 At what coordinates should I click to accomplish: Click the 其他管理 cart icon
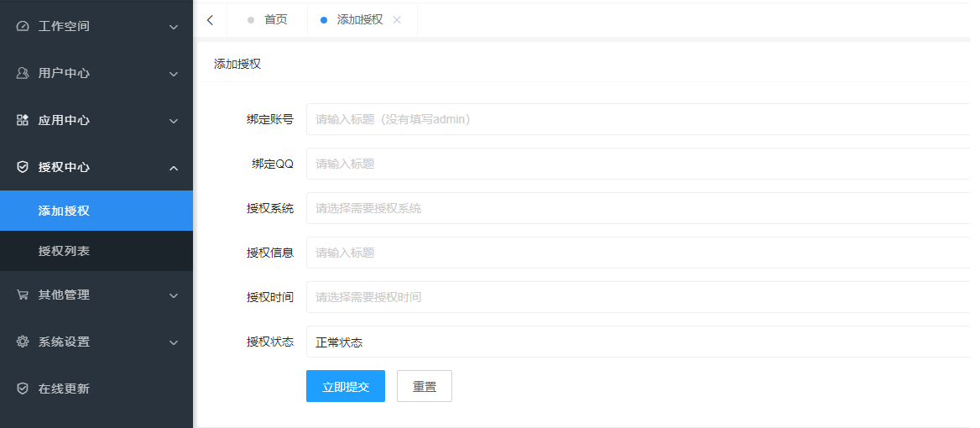pyautogui.click(x=23, y=295)
